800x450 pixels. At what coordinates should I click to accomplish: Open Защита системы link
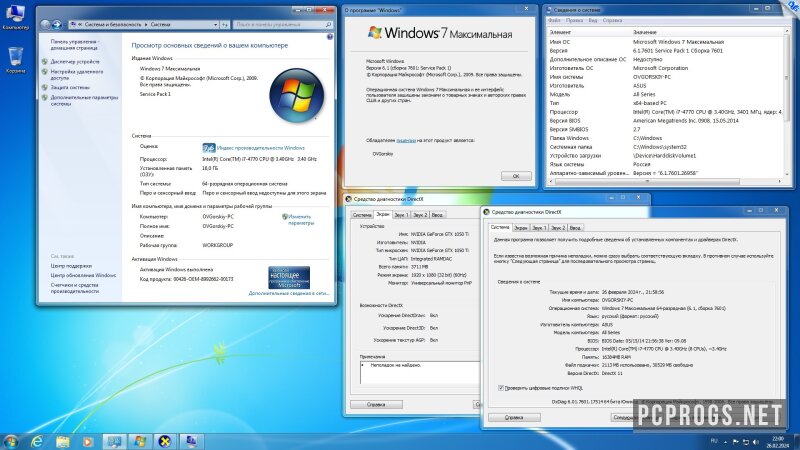(x=70, y=87)
